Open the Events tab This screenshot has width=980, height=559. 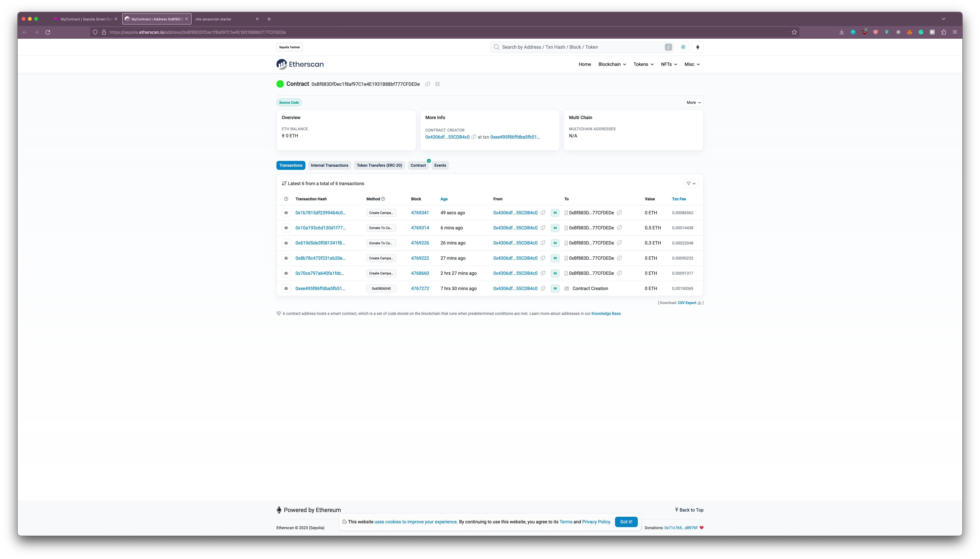pyautogui.click(x=440, y=165)
